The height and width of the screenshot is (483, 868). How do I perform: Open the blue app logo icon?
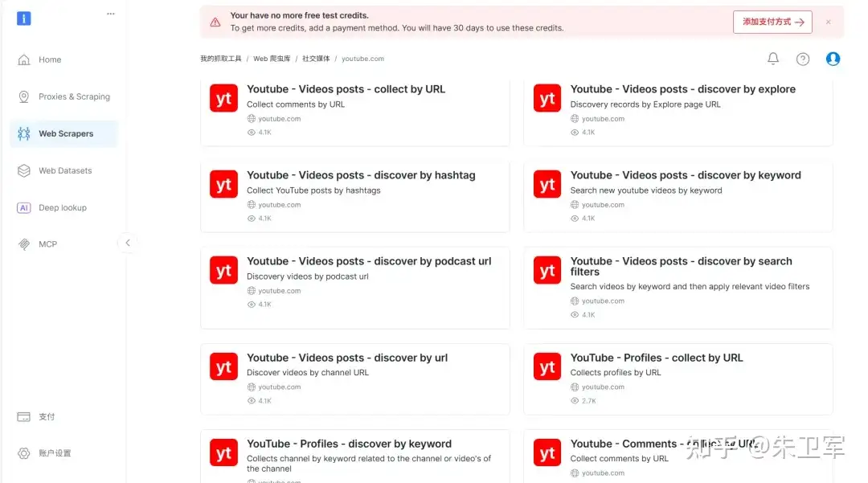[24, 18]
